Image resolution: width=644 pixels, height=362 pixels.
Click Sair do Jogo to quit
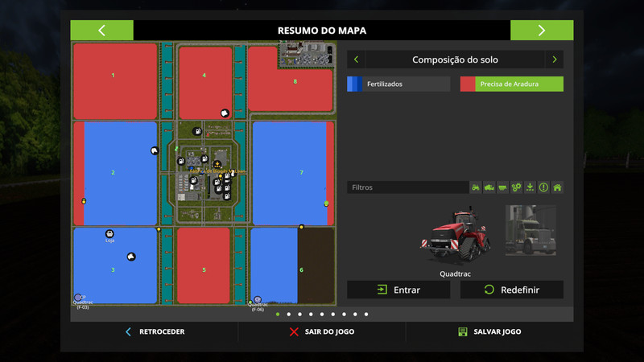(x=321, y=331)
